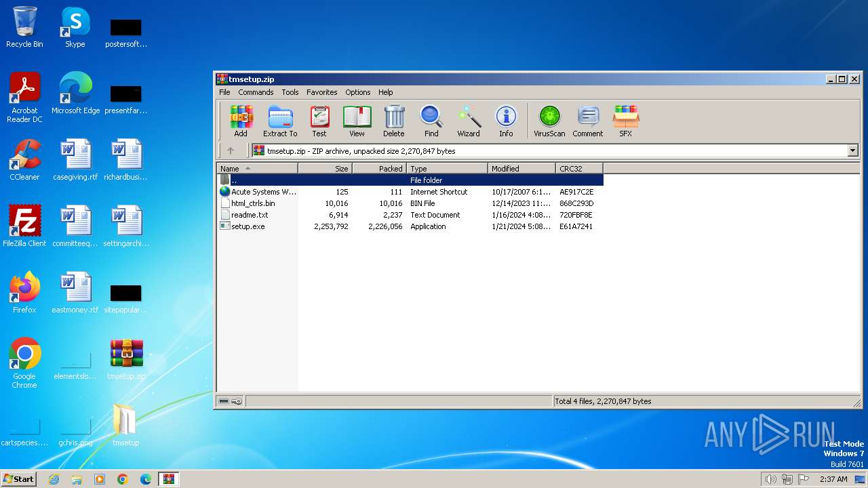Open the Comment tool
The width and height of the screenshot is (868, 488).
coord(587,121)
